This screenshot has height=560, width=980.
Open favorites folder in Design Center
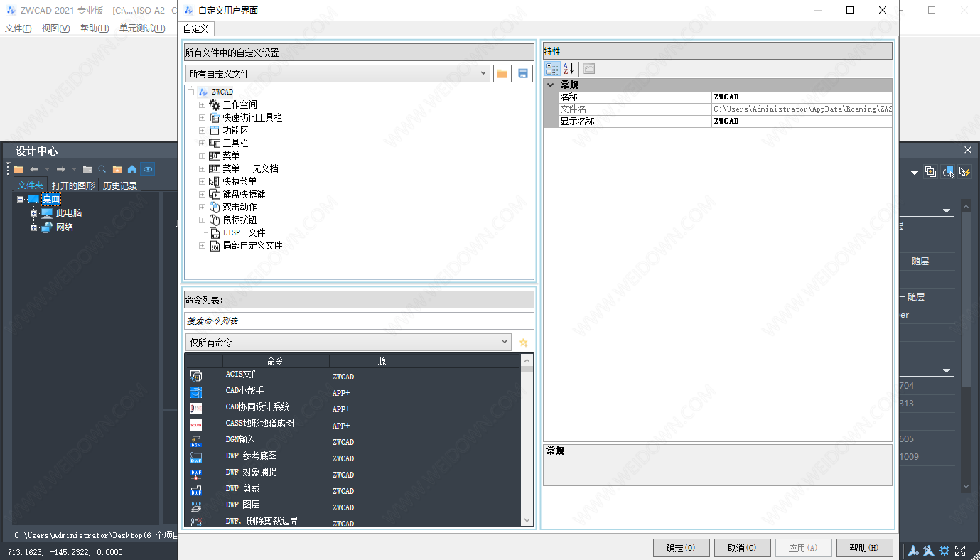(117, 169)
